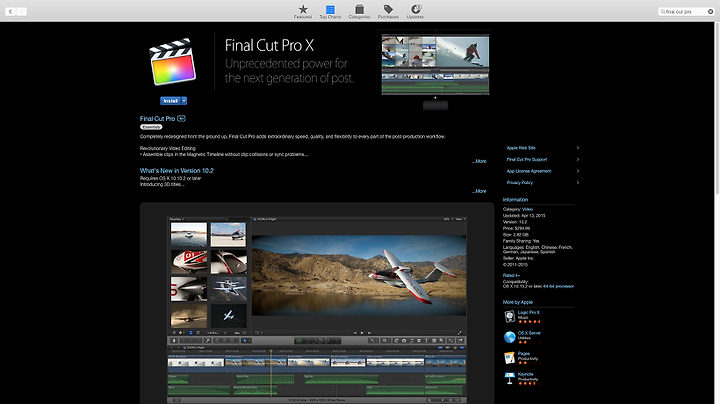Screen dimensions: 720x404
Task: Click the What's New in Version 10.2 heading
Action: 177,170
